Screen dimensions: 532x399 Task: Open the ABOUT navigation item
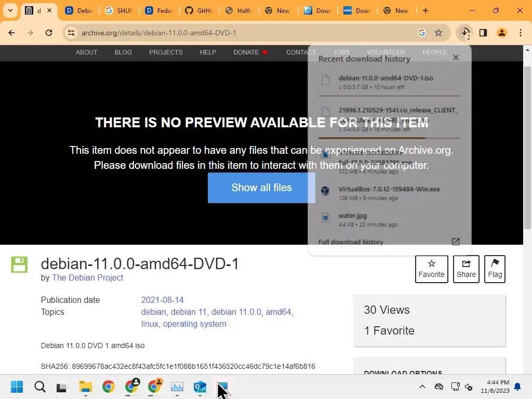tap(87, 52)
